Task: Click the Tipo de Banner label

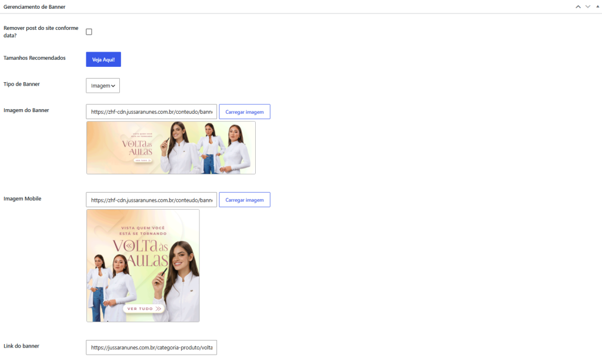Action: [22, 84]
